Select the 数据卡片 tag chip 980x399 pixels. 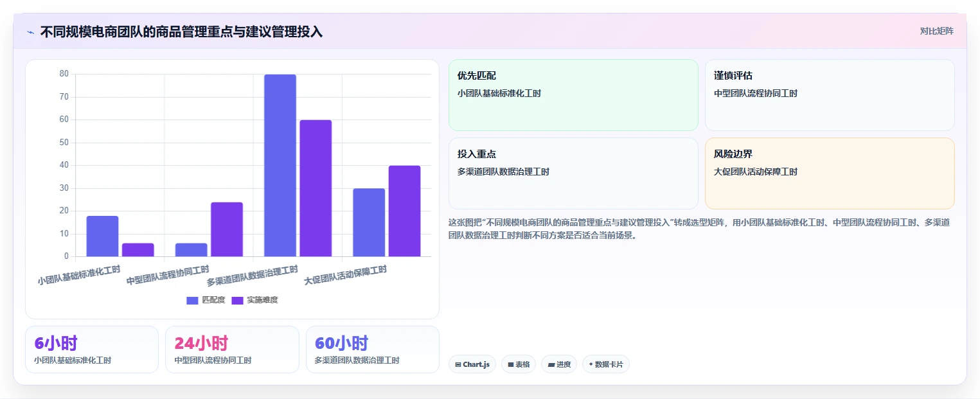[x=605, y=364]
